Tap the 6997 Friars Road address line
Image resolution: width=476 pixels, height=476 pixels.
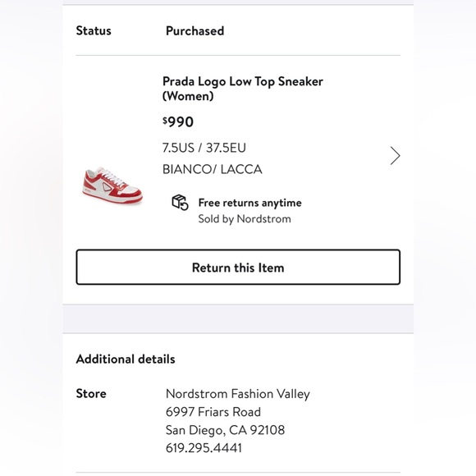point(213,412)
